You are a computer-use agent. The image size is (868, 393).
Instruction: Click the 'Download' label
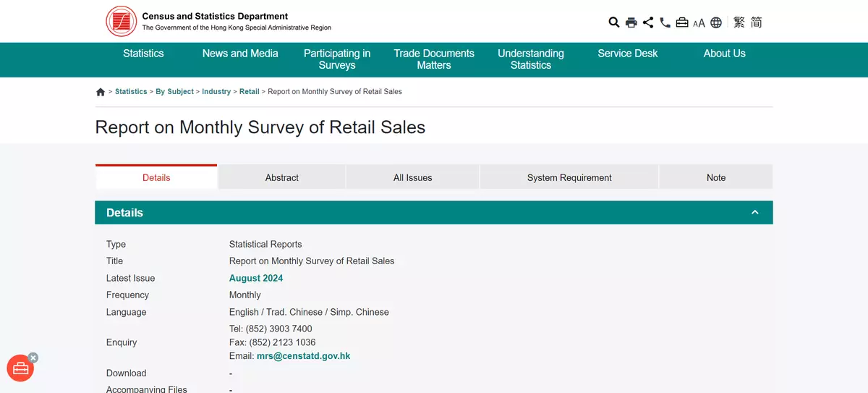coord(127,373)
